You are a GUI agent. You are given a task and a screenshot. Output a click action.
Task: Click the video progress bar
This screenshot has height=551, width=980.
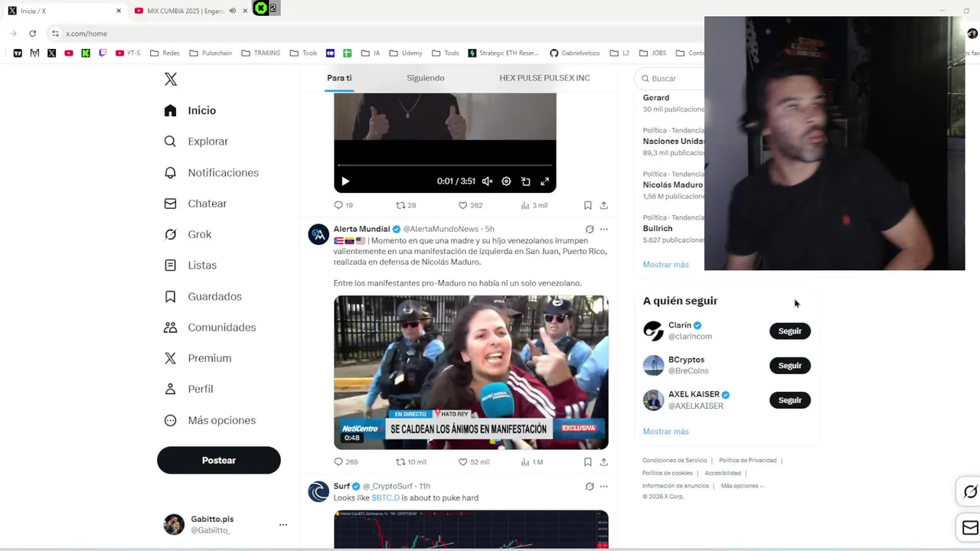[445, 165]
